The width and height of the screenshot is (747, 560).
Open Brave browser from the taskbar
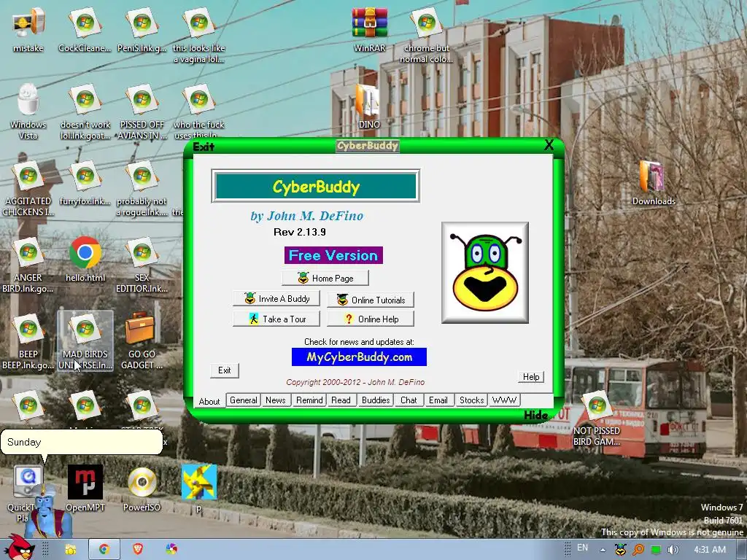138,550
